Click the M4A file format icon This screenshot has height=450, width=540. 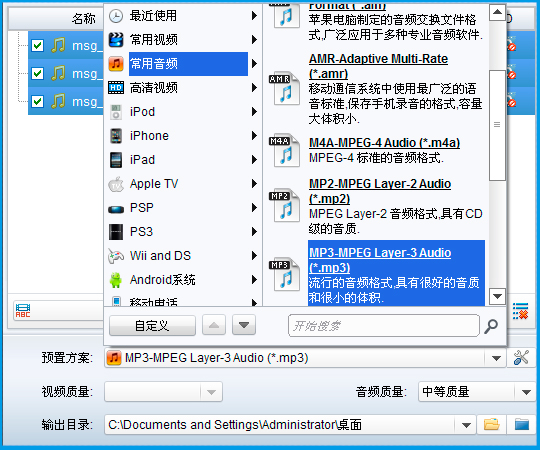click(x=284, y=150)
